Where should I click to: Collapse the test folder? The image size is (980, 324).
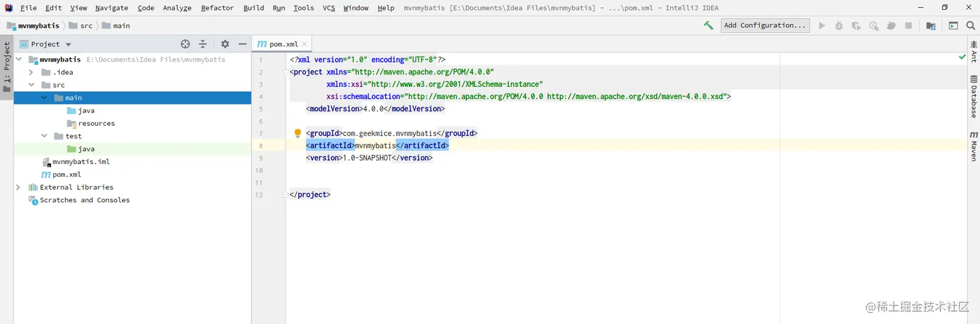44,136
